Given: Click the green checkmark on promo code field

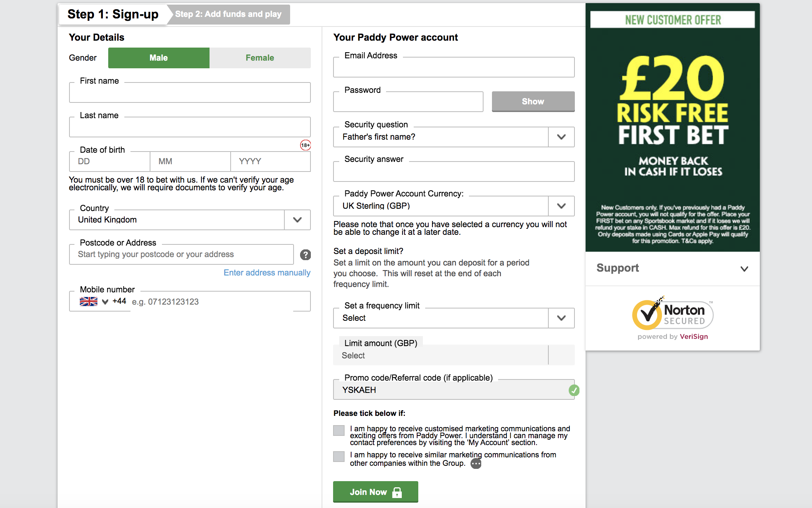Looking at the screenshot, I should click(574, 390).
